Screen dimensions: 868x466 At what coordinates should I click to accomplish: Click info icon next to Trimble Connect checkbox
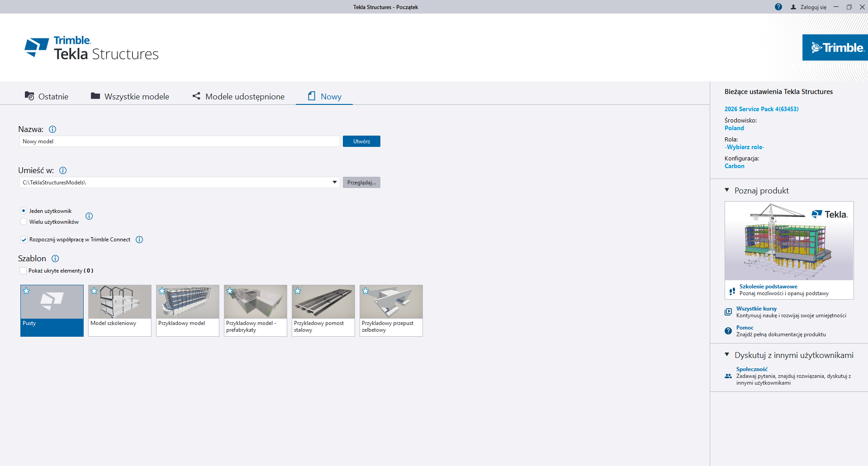(139, 240)
